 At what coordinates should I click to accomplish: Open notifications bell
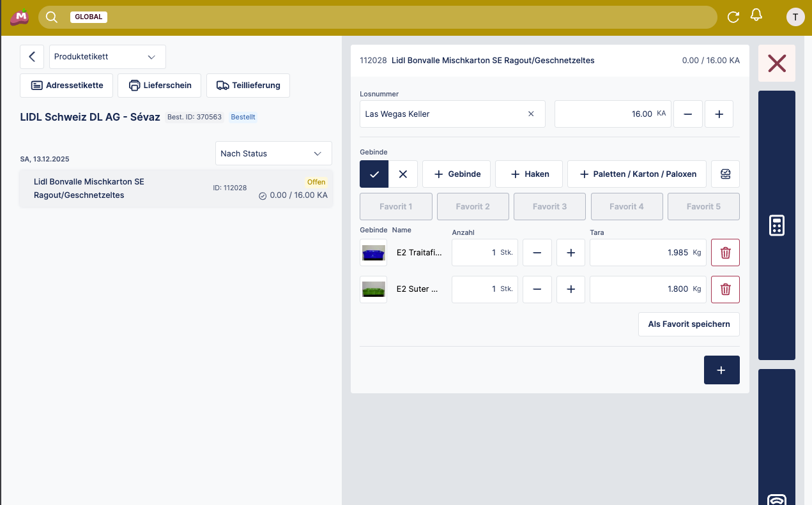[756, 15]
